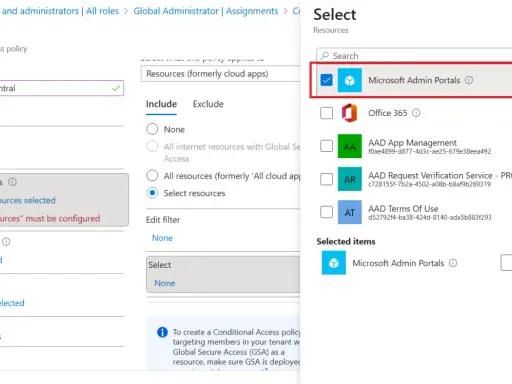Click Microsoft Admin Portals icon under Selected items
The width and height of the screenshot is (512, 384).
click(334, 263)
